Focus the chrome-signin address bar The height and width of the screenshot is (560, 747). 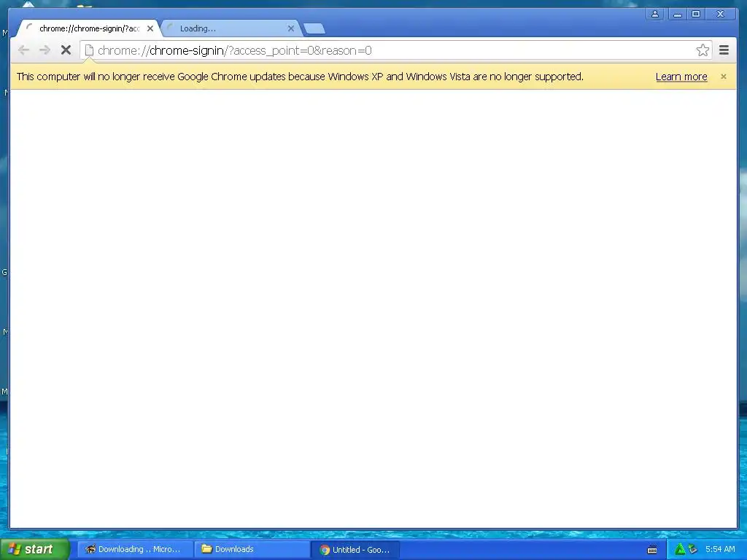pos(395,50)
